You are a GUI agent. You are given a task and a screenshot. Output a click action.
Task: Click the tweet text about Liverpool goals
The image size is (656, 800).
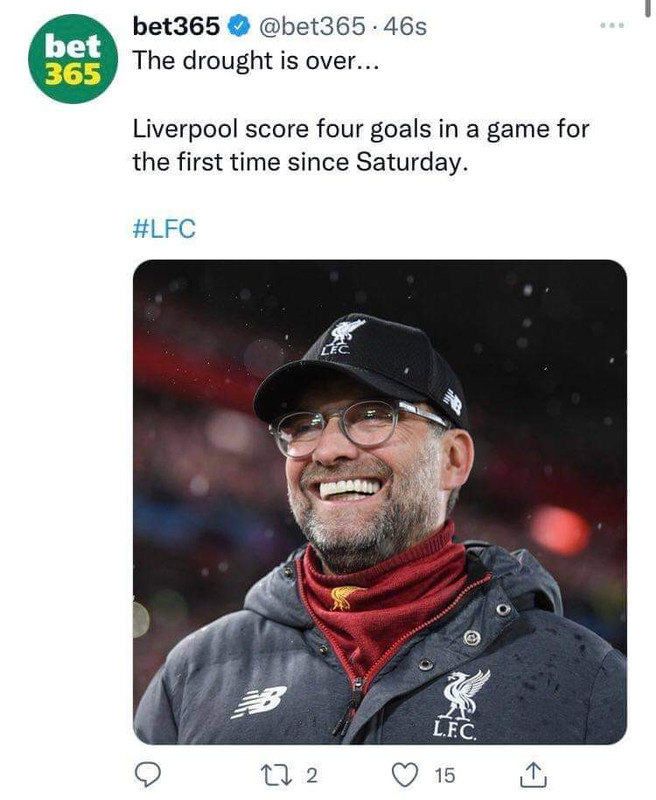tap(361, 145)
